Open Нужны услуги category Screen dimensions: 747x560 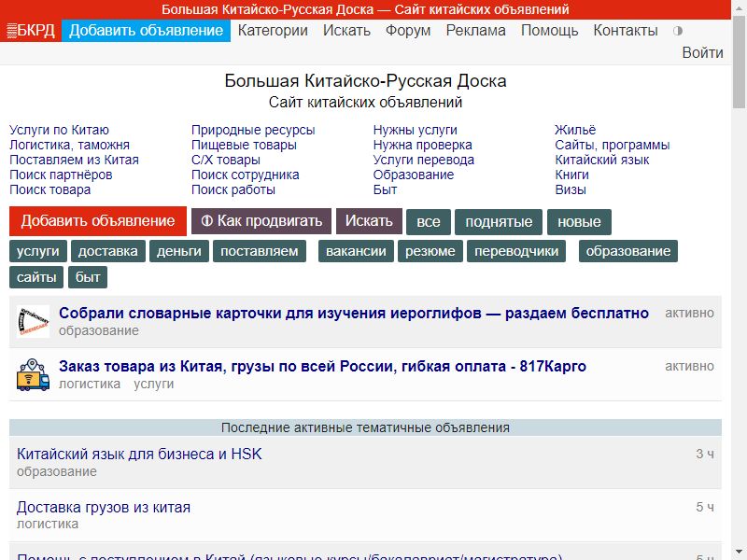coord(415,130)
